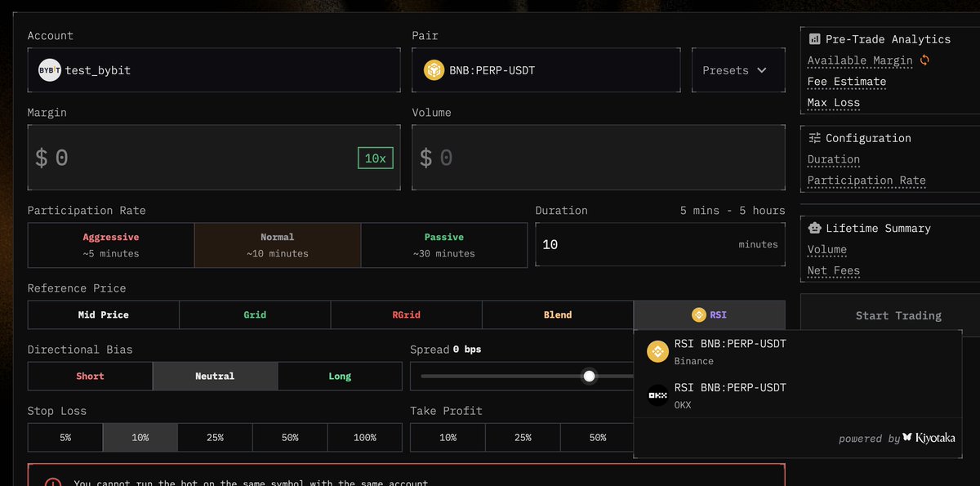Choose 10% stop loss

pyautogui.click(x=140, y=438)
